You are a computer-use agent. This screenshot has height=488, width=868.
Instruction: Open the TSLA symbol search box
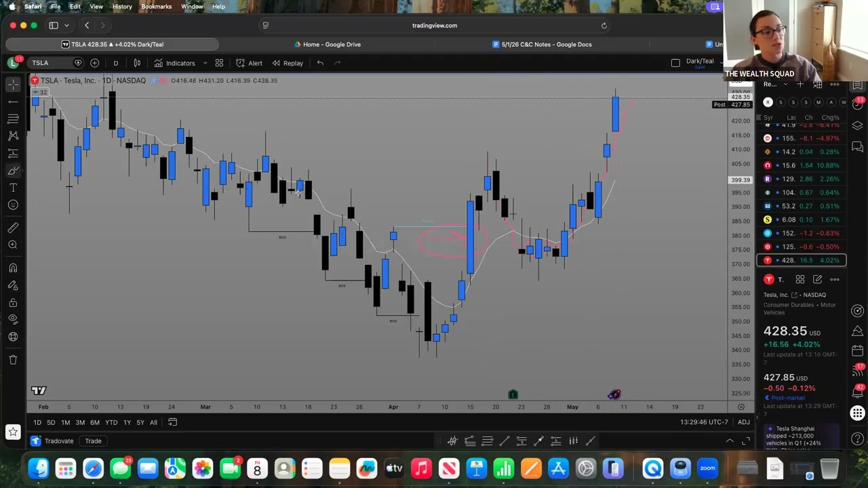point(57,63)
